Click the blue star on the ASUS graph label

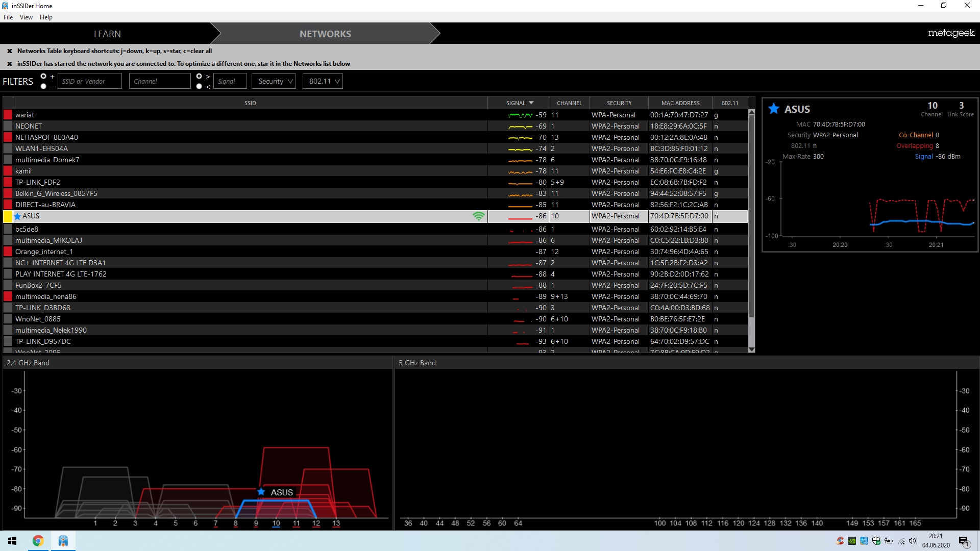tap(261, 492)
